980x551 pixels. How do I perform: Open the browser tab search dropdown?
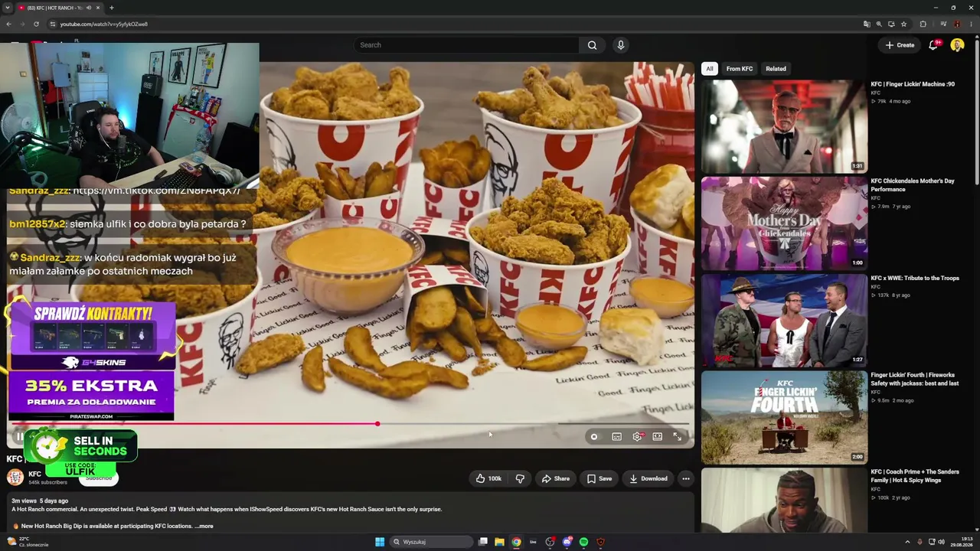[7, 8]
